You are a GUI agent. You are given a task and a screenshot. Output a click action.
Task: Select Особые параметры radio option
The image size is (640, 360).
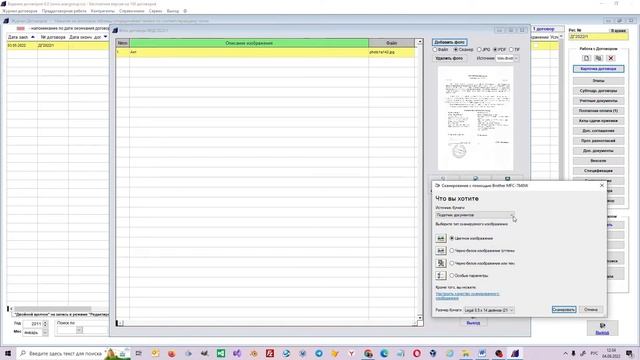[452, 276]
